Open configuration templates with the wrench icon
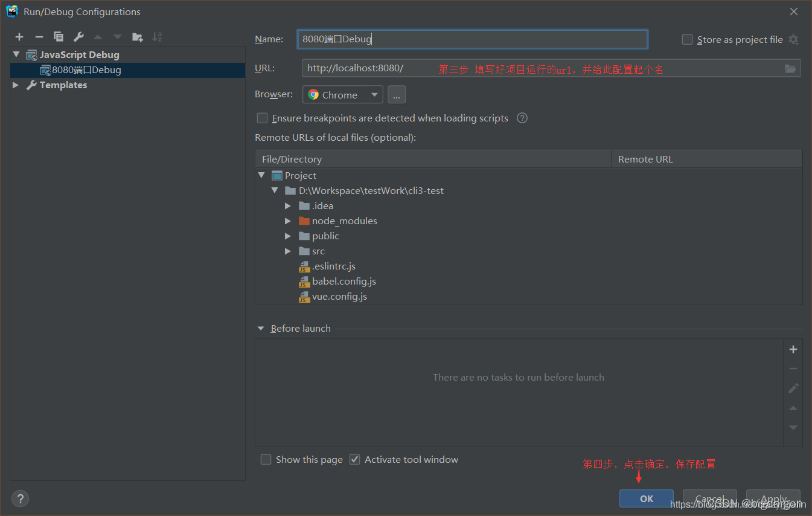 click(78, 36)
